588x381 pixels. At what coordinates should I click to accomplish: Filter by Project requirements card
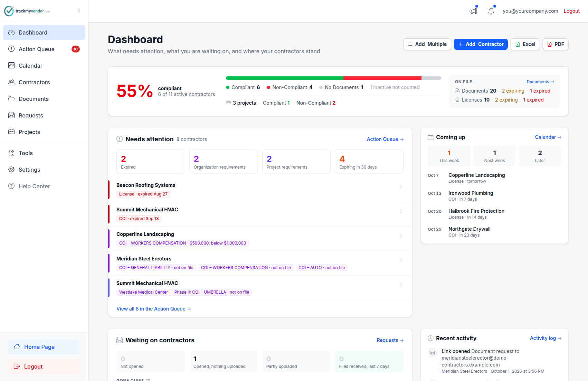[296, 161]
